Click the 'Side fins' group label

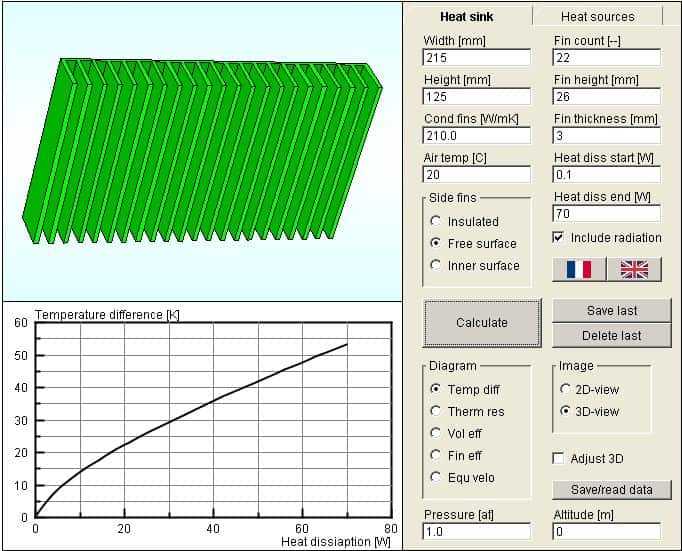click(453, 198)
